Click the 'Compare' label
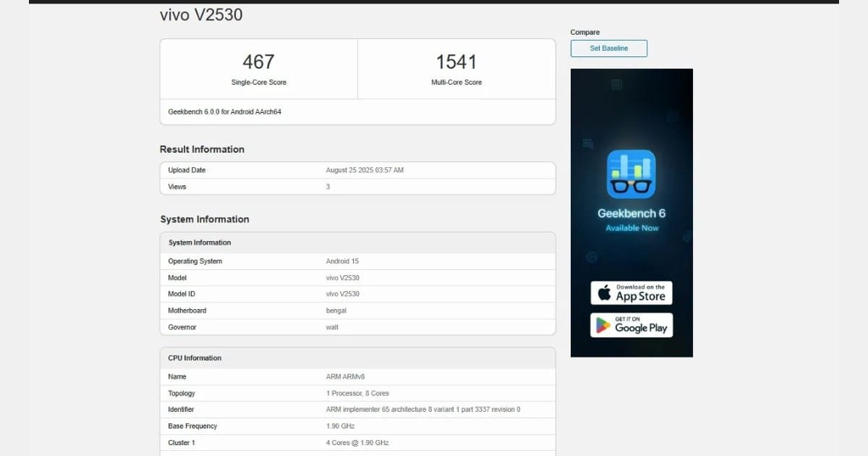868x456 pixels. (585, 33)
